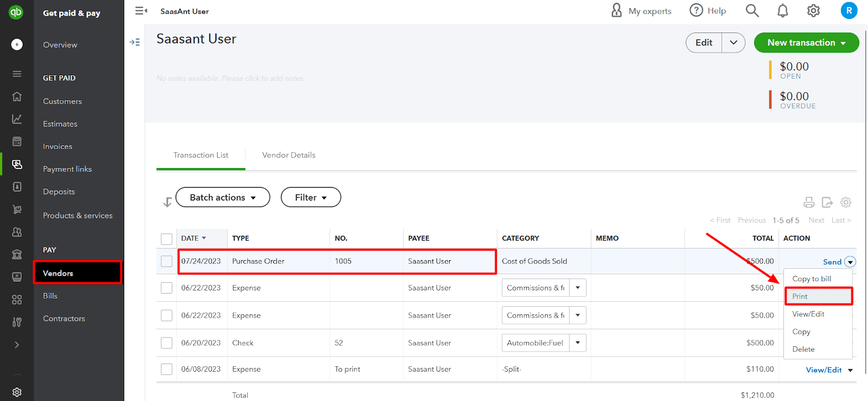Open the Batch actions dropdown
868x401 pixels.
pyautogui.click(x=222, y=197)
